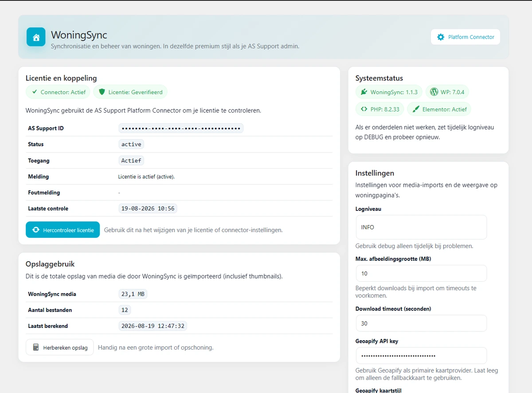Click the Elementor: Actief badge text

[x=445, y=109]
